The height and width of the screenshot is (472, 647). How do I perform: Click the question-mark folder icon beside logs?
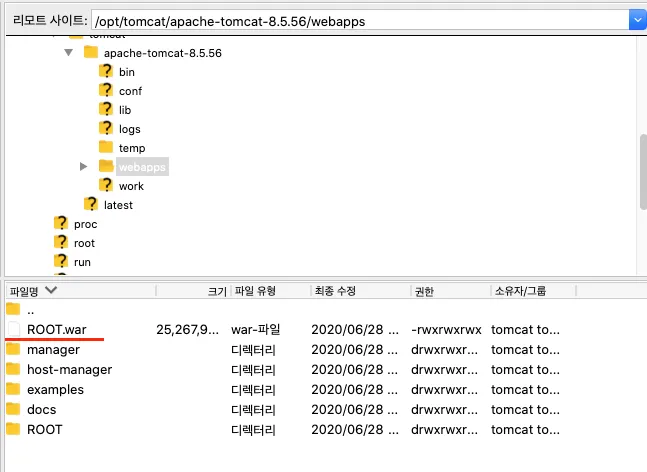click(x=106, y=129)
